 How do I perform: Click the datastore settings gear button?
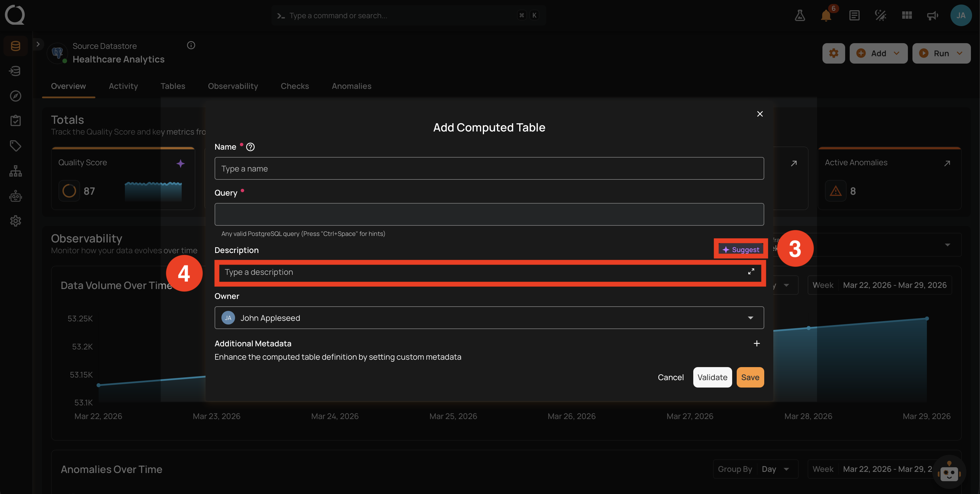point(834,53)
